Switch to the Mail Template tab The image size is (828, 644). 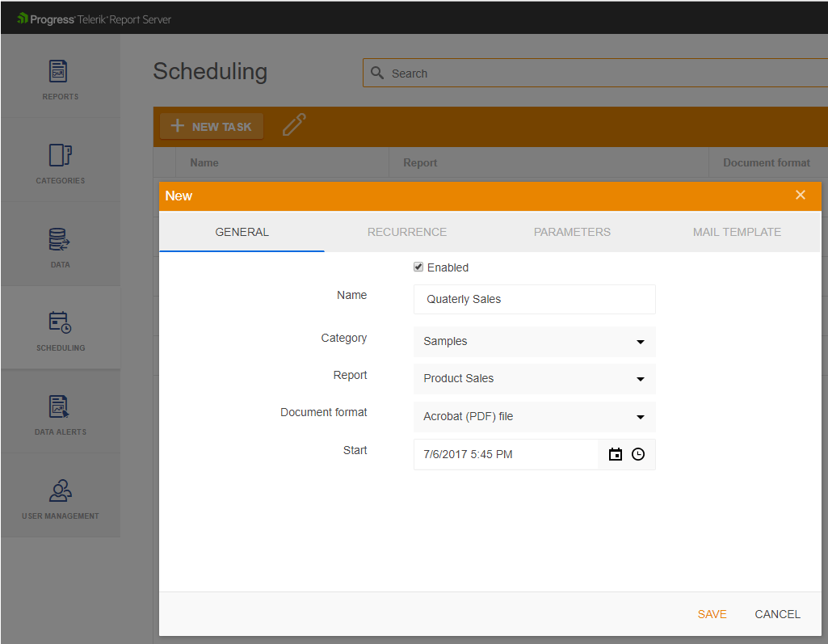coord(737,232)
